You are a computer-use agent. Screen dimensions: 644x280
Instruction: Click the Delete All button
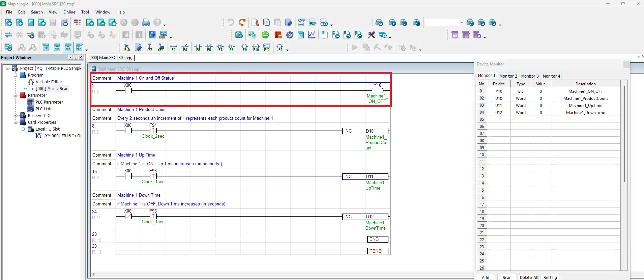pyautogui.click(x=528, y=277)
